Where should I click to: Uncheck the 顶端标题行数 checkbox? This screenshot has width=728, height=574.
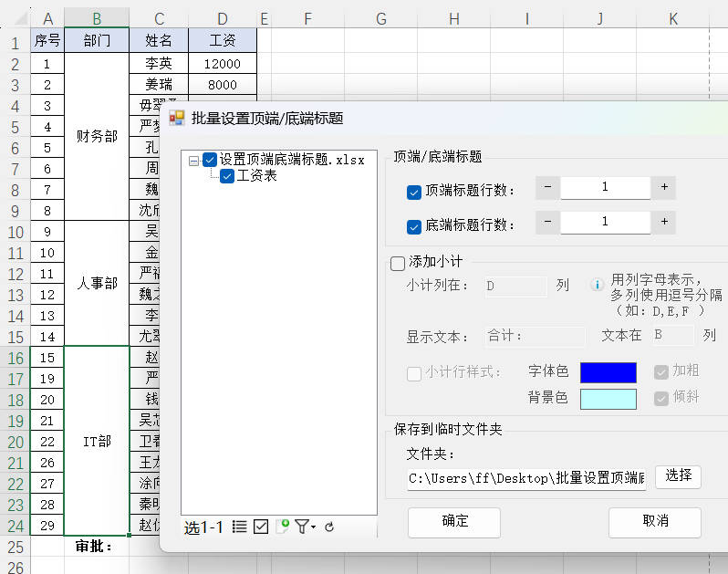[x=413, y=192]
